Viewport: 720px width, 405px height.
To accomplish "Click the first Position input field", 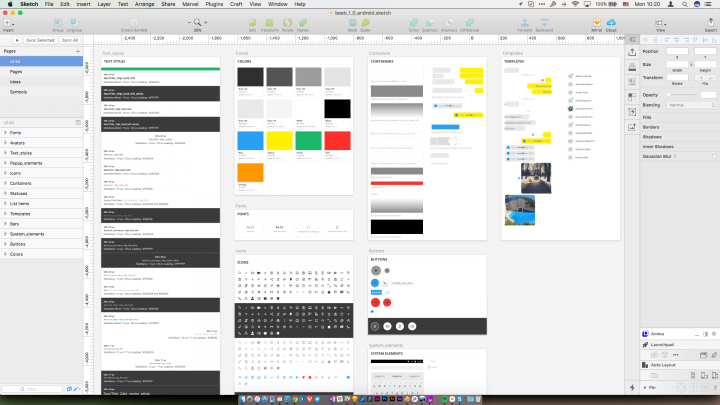I will tap(677, 51).
